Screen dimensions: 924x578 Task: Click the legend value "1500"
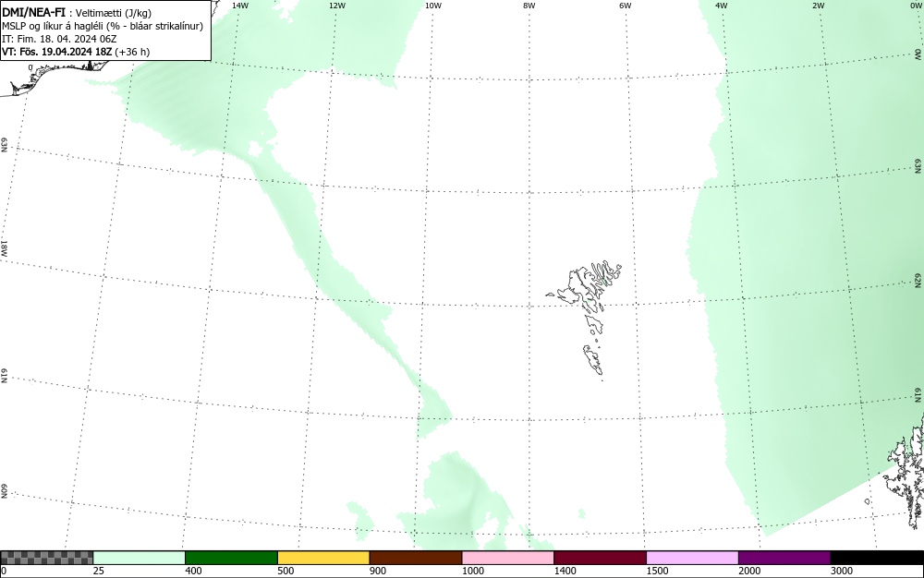(x=657, y=571)
